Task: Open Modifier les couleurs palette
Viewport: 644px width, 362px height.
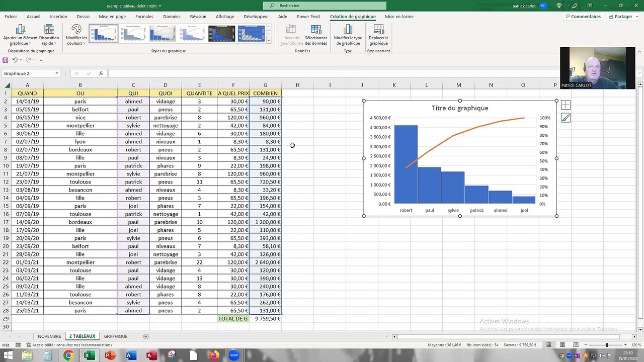Action: pyautogui.click(x=76, y=35)
